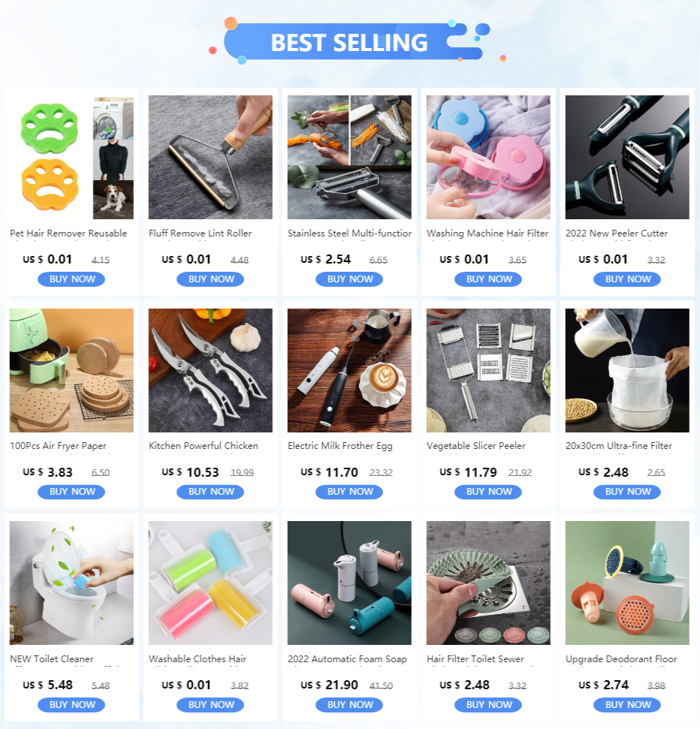Click the US $ 2.54 price of multi-function peeler
Screen dimensions: 700x729
point(325,260)
